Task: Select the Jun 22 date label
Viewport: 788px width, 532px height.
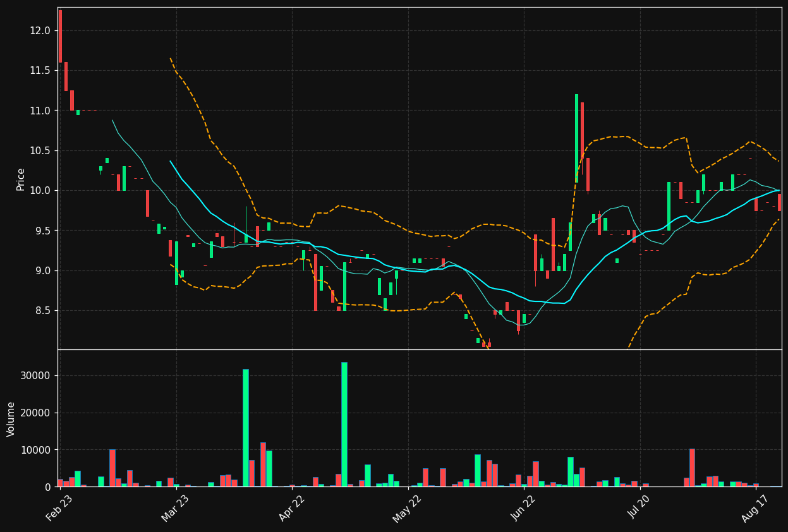Action: pyautogui.click(x=523, y=508)
